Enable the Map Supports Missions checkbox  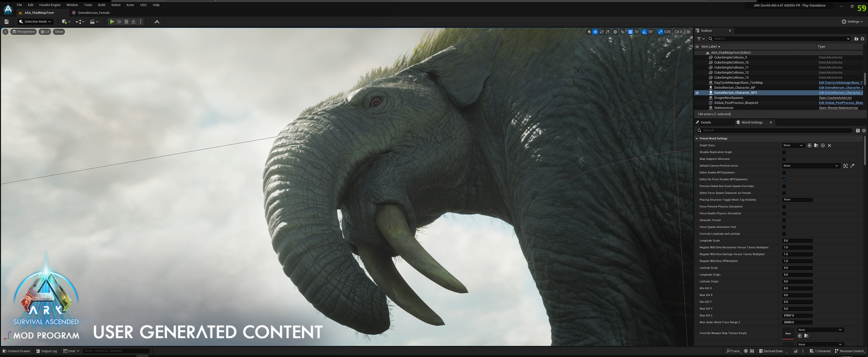[x=784, y=159]
